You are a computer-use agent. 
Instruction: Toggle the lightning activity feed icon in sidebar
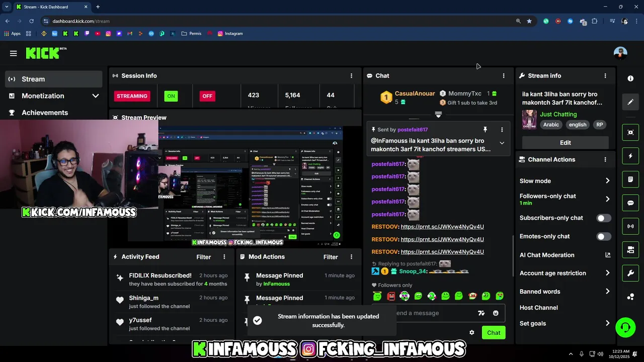tap(630, 156)
